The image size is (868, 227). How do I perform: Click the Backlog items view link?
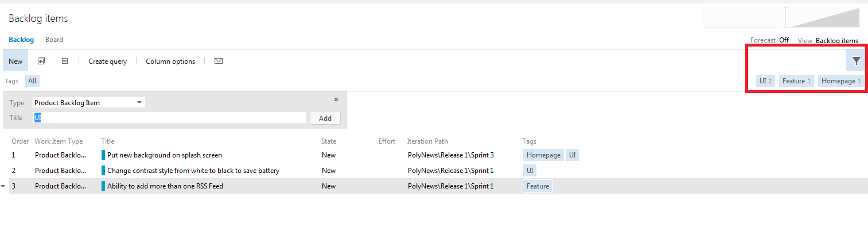(837, 41)
